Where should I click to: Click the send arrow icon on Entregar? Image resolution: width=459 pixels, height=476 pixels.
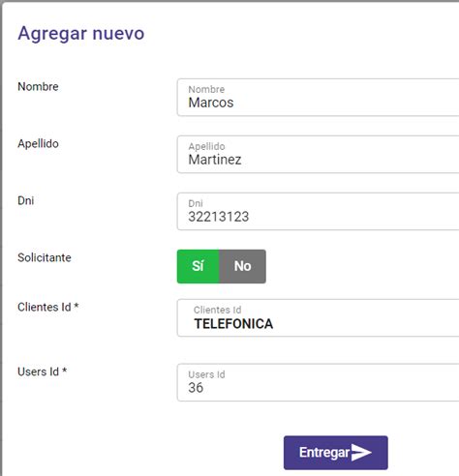coord(361,453)
